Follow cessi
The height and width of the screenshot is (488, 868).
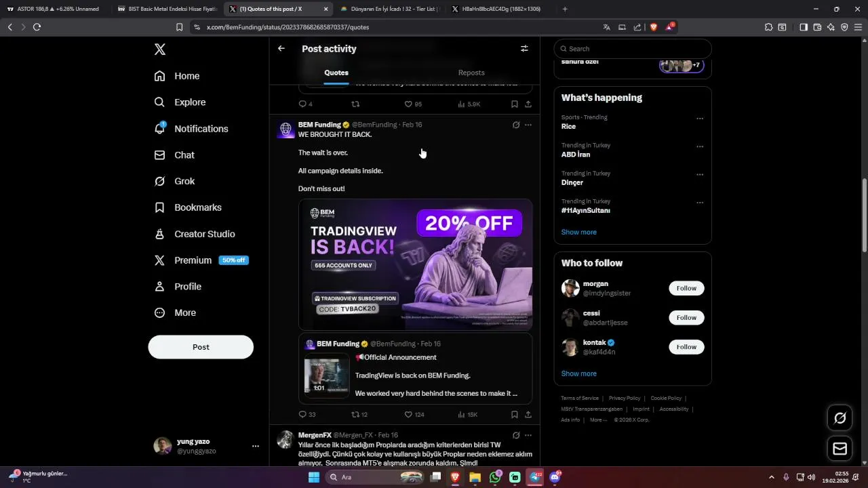(x=686, y=318)
